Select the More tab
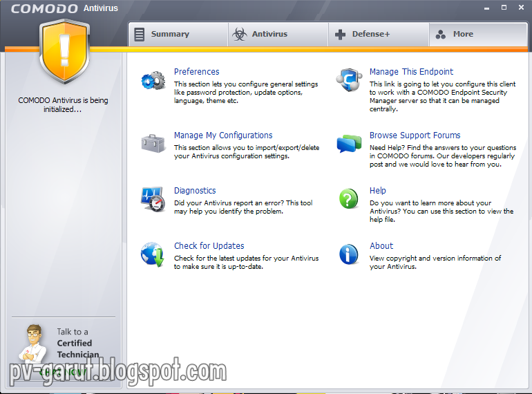This screenshot has height=394, width=532. tap(478, 35)
